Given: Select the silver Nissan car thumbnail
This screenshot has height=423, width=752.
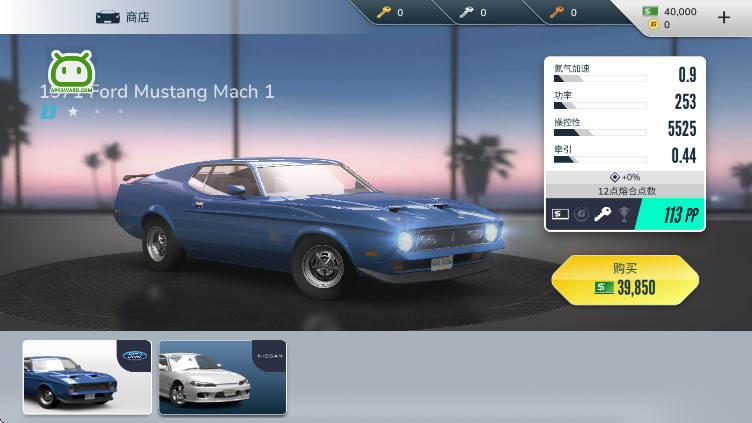Looking at the screenshot, I should (x=222, y=376).
